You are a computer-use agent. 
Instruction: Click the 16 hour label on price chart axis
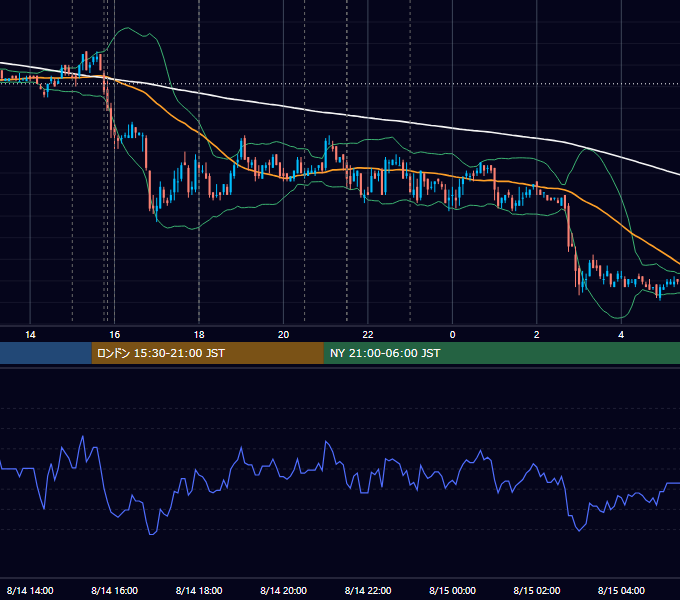[x=114, y=335]
